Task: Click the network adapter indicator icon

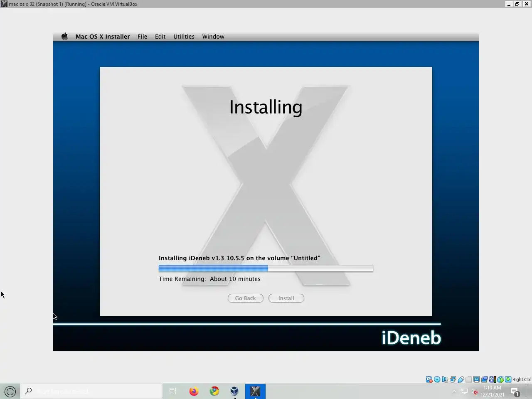Action: pyautogui.click(x=453, y=379)
